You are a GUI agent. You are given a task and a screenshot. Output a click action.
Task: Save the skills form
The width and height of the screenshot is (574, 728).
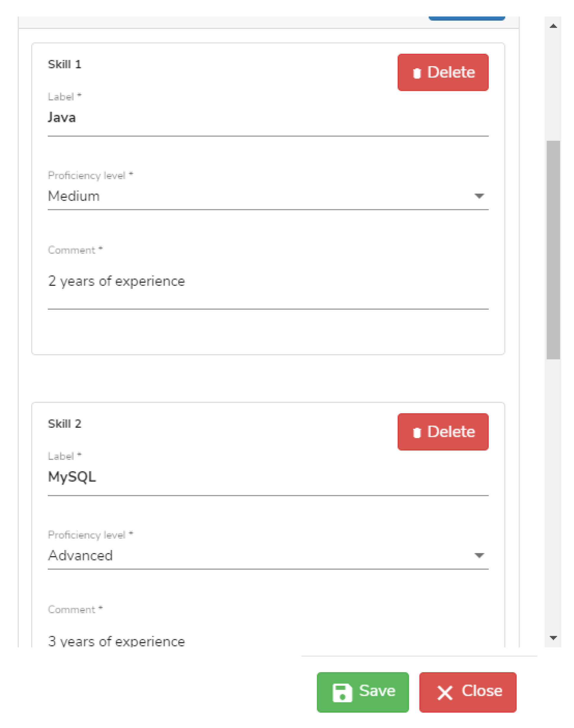[x=363, y=692]
